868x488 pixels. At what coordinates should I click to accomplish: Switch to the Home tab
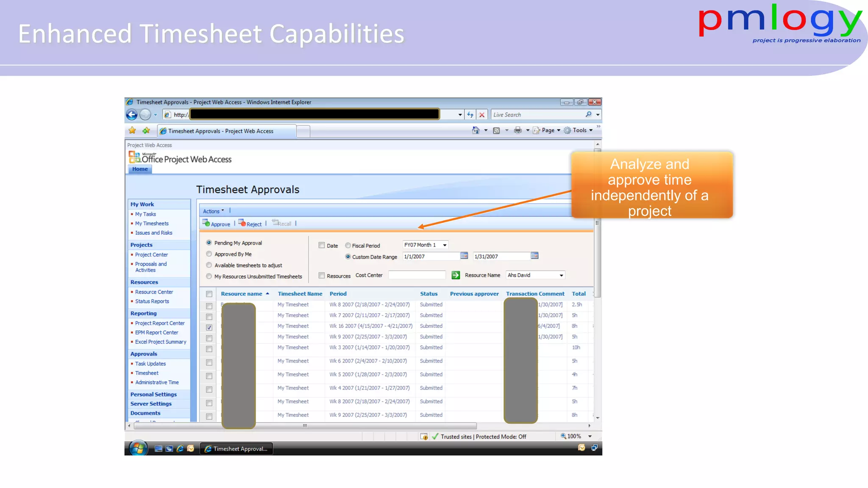(140, 169)
